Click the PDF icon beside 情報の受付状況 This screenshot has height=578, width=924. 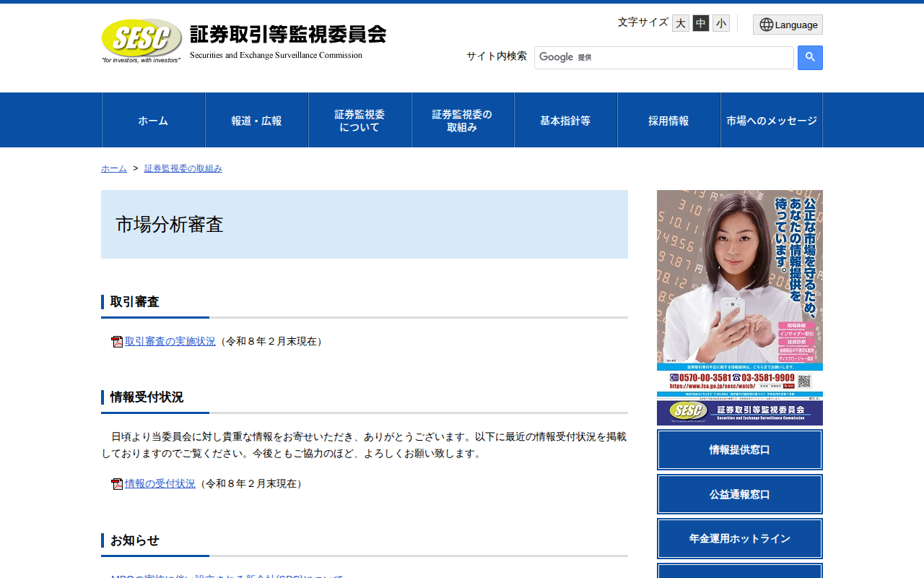point(116,483)
